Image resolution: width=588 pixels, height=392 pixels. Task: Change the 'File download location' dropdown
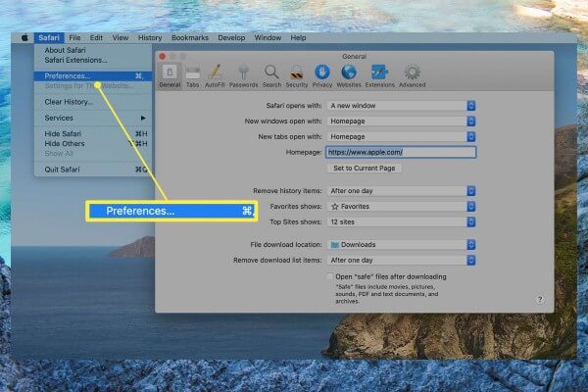[x=402, y=244]
